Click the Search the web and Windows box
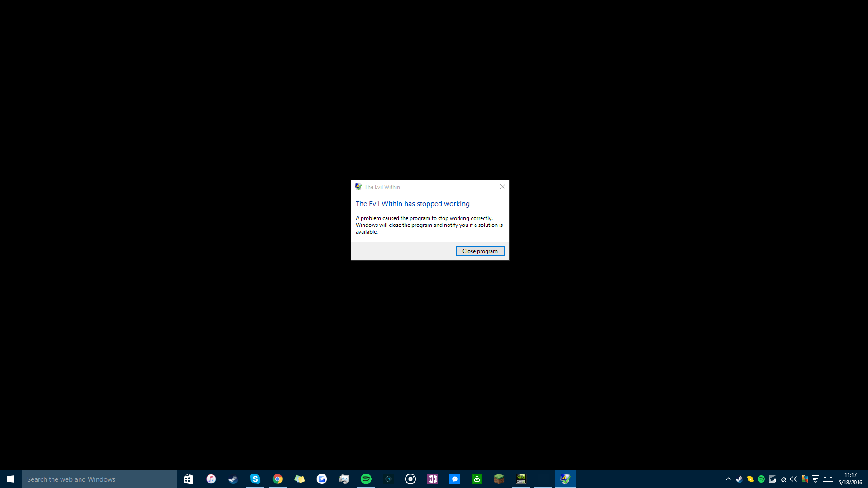 click(x=99, y=479)
